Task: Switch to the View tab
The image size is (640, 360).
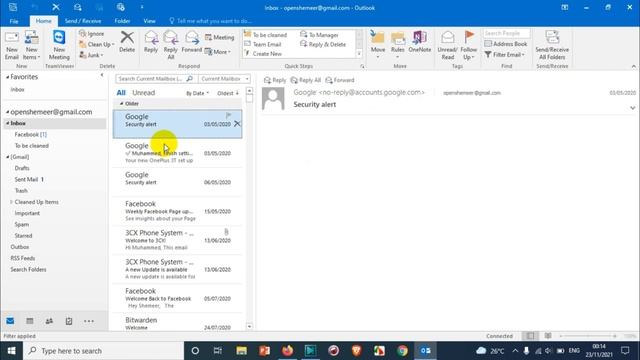Action: [x=149, y=21]
